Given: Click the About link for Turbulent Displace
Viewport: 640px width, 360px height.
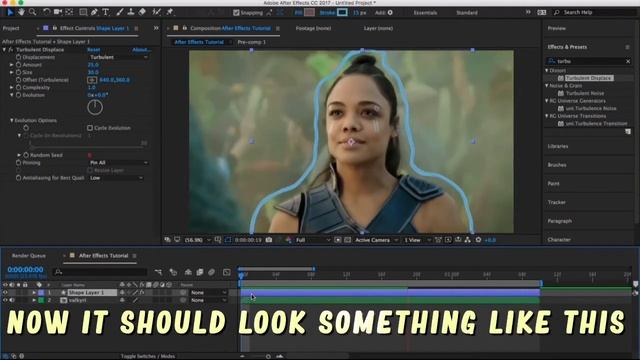Looking at the screenshot, I should click(141, 50).
